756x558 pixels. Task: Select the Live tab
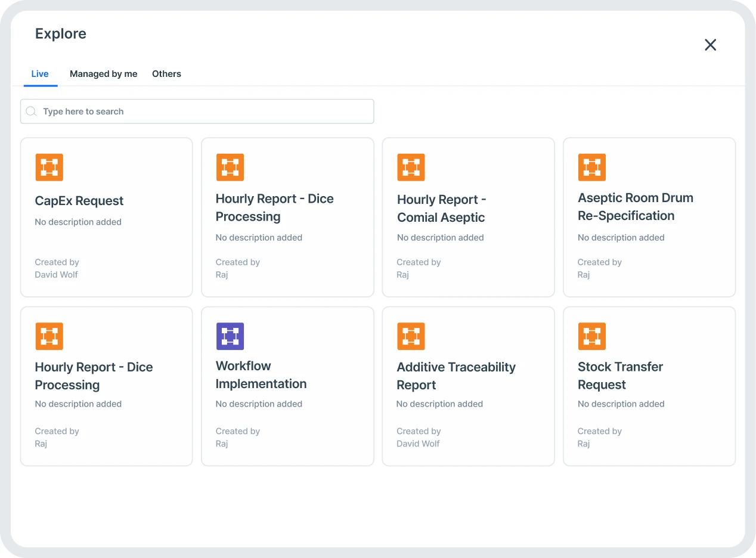pyautogui.click(x=40, y=74)
